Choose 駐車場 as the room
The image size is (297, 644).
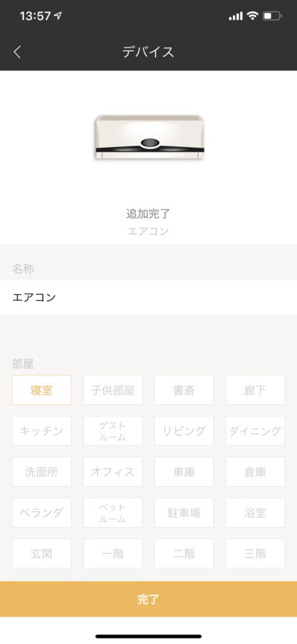coord(184,513)
